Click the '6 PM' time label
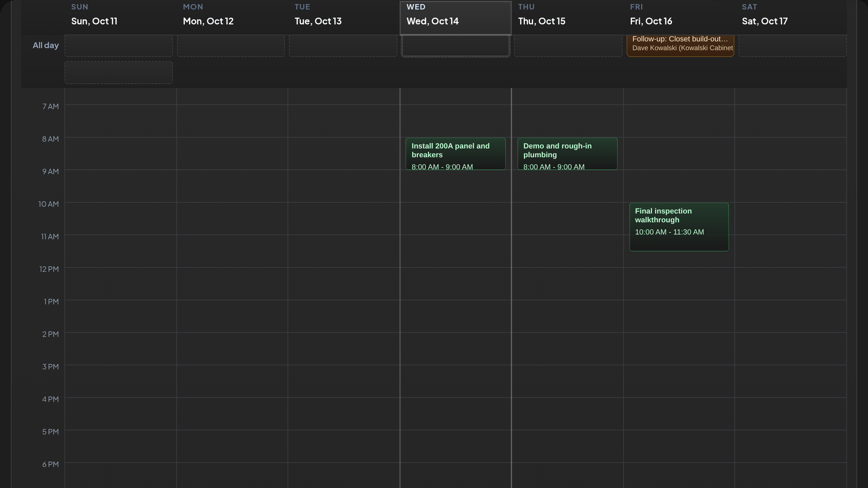The height and width of the screenshot is (488, 868). click(x=51, y=464)
